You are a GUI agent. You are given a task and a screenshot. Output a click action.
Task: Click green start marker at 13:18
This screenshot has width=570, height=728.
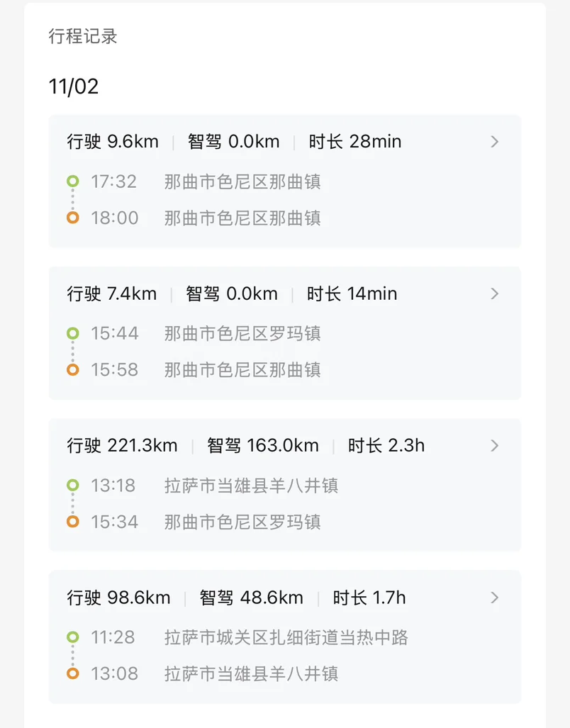[x=72, y=486]
